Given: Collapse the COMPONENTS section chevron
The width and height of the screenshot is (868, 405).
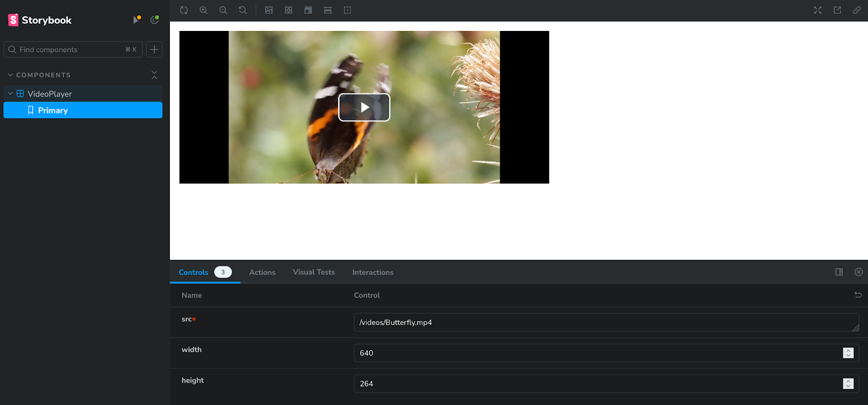Looking at the screenshot, I should pyautogui.click(x=10, y=75).
